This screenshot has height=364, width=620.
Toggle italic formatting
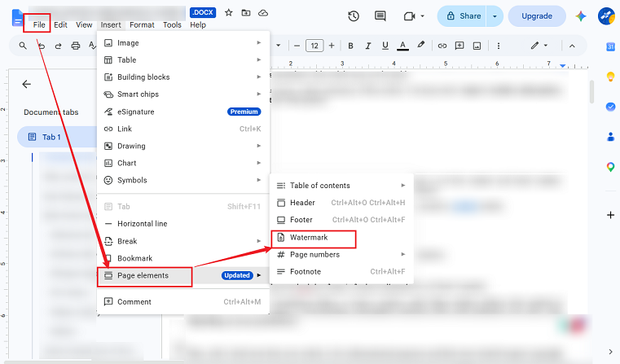tap(367, 46)
